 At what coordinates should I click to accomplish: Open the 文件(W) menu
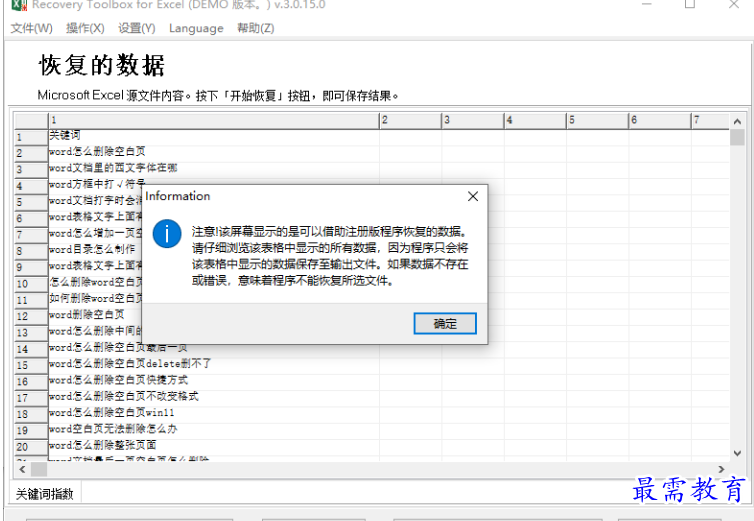point(31,28)
